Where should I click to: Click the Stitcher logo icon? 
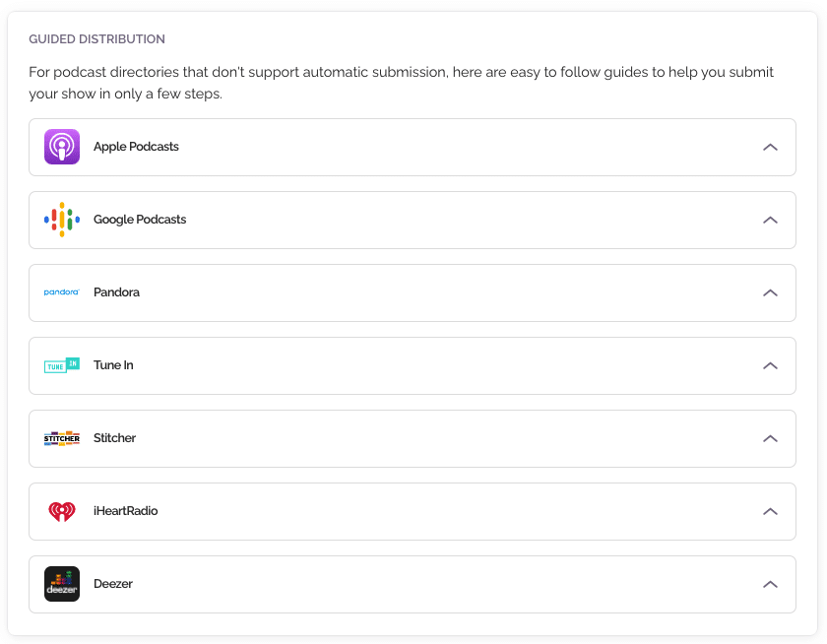(62, 438)
